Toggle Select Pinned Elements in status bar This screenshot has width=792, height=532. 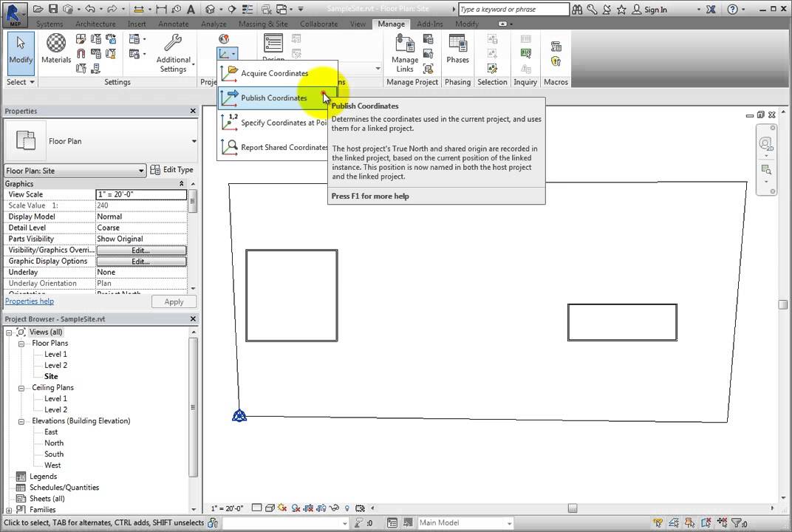pyautogui.click(x=689, y=522)
